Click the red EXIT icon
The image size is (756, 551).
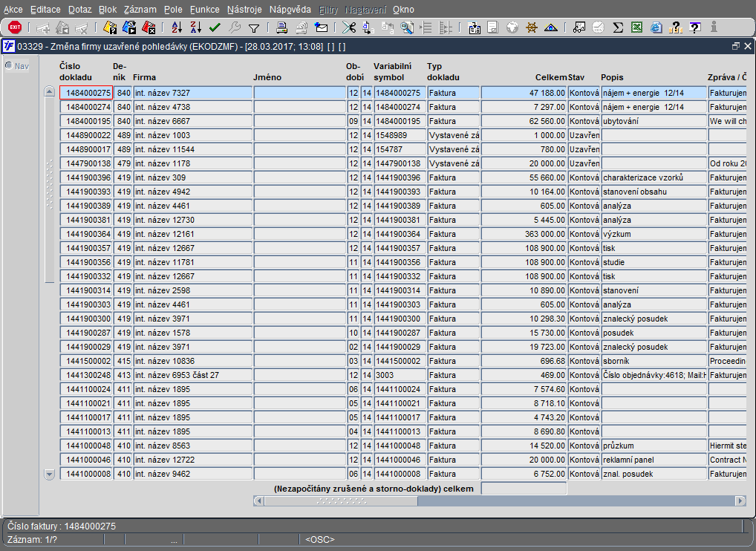(x=14, y=27)
